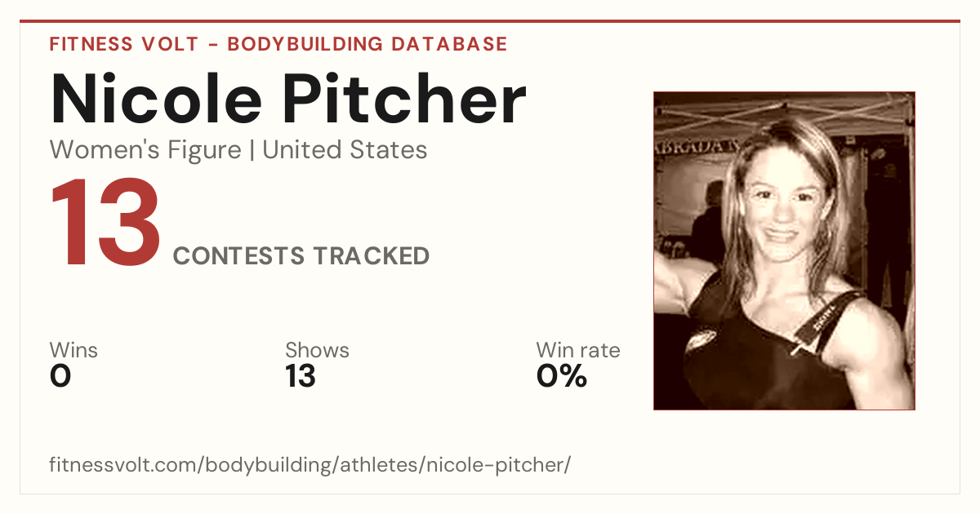980x514 pixels.
Task: Click the 0 value under Wins
Action: click(x=60, y=376)
